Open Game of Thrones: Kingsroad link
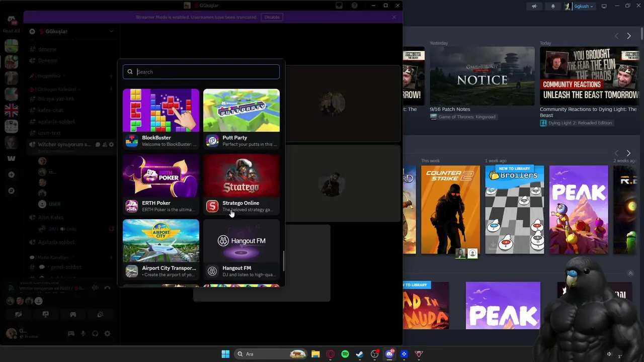Image resolution: width=644 pixels, height=362 pixels. click(463, 117)
